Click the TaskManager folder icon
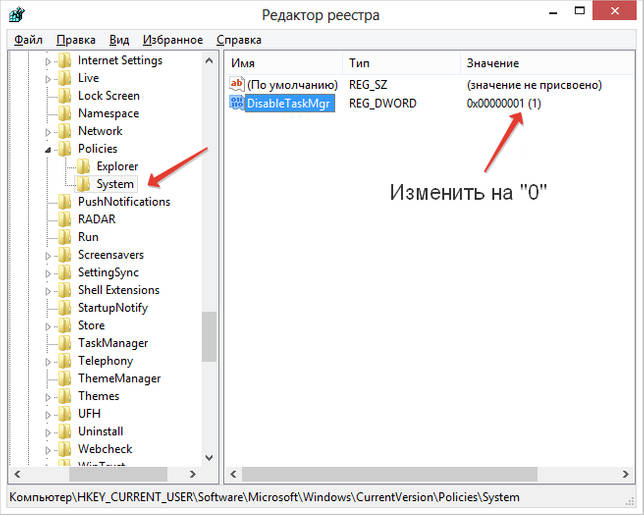 64,343
